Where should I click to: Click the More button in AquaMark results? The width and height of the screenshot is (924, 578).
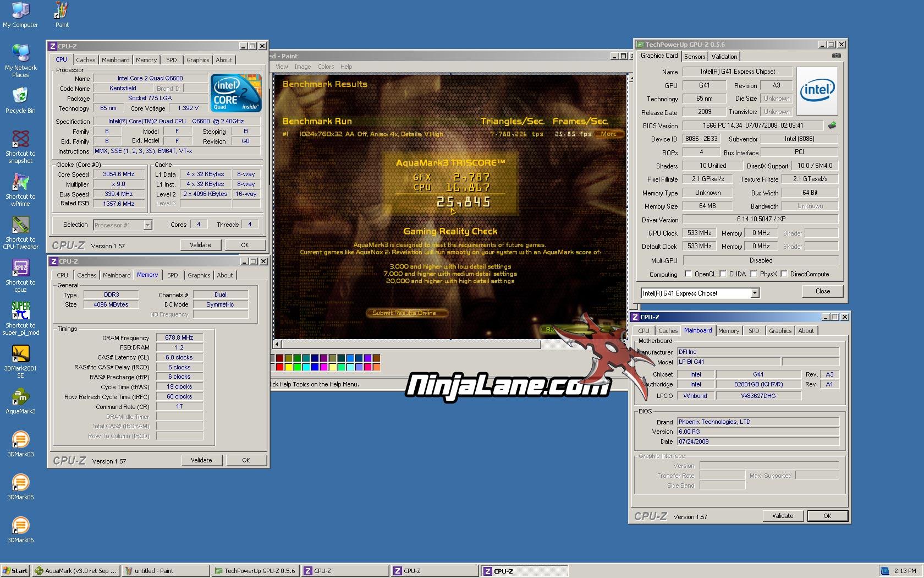tap(608, 134)
